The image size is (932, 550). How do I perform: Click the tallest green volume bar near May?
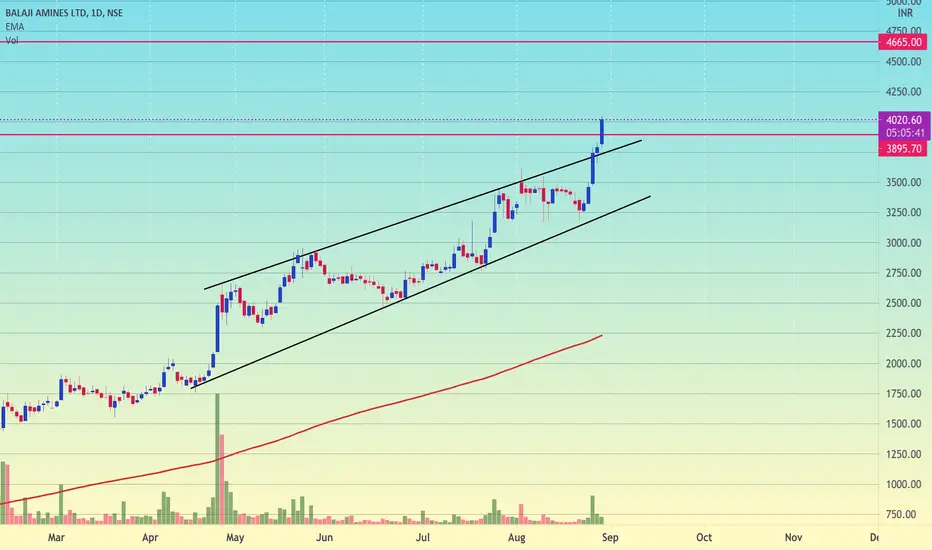tap(217, 458)
